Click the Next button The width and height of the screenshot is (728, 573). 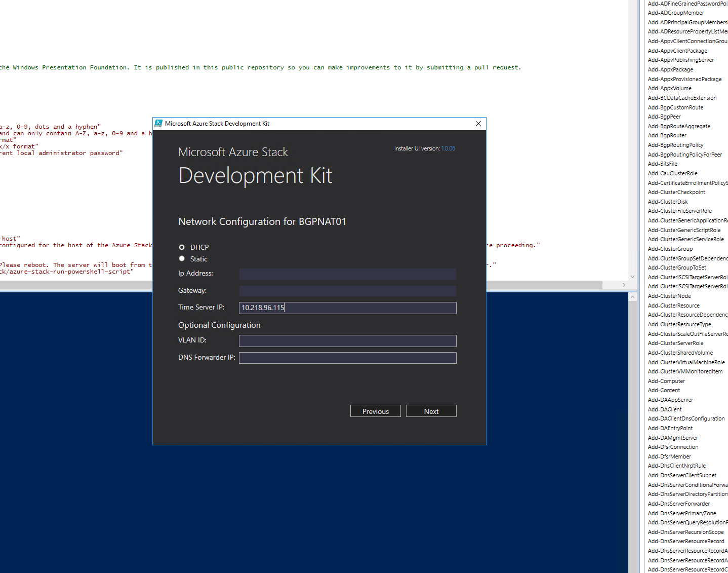point(431,411)
